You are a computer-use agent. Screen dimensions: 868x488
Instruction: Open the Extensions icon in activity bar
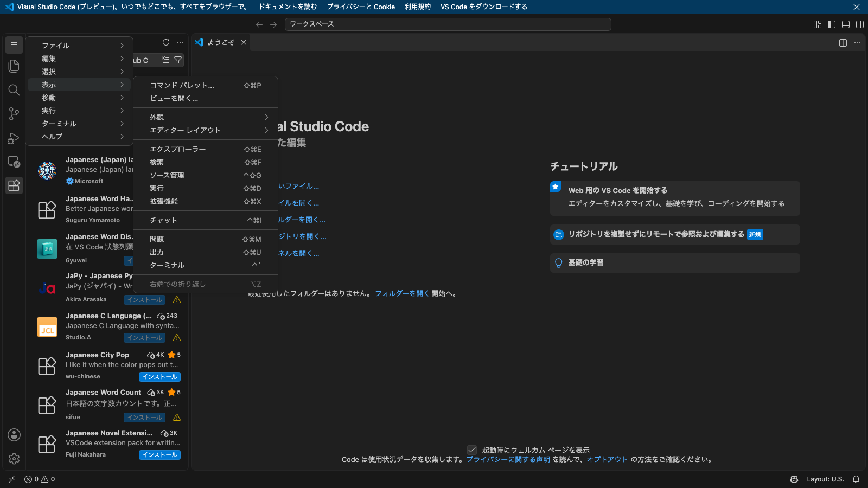[14, 185]
